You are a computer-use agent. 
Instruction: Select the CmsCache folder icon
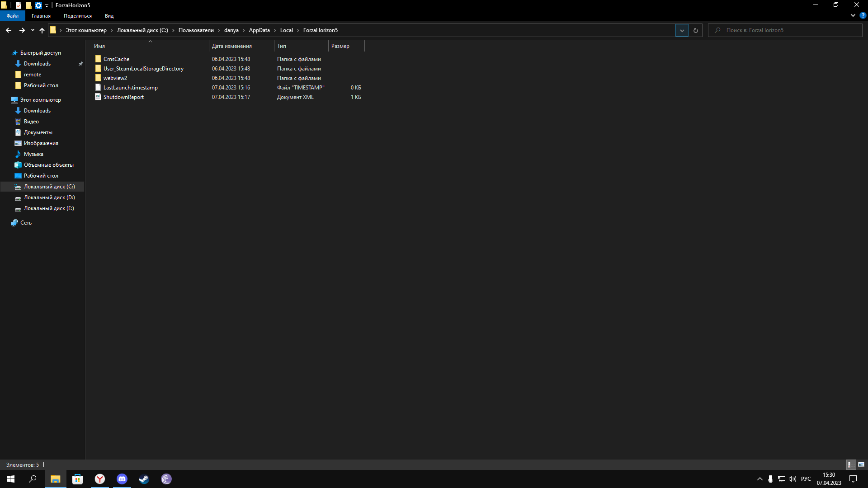(98, 59)
